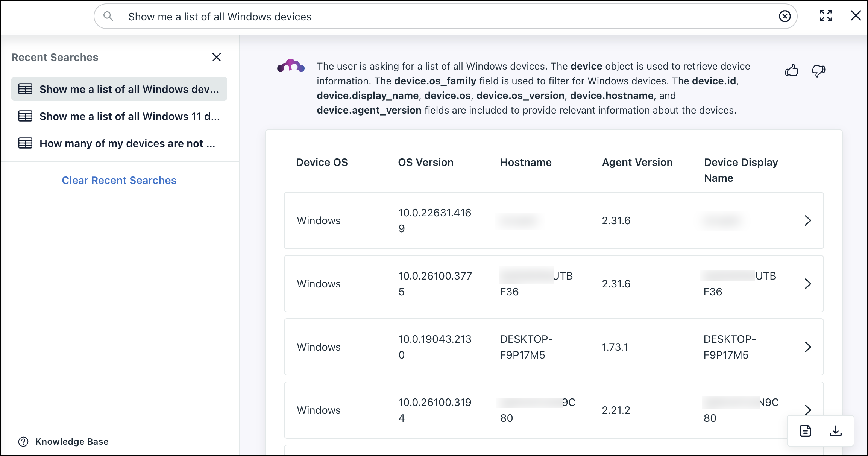The width and height of the screenshot is (868, 456).
Task: Close the Recent Searches panel
Action: [x=217, y=57]
